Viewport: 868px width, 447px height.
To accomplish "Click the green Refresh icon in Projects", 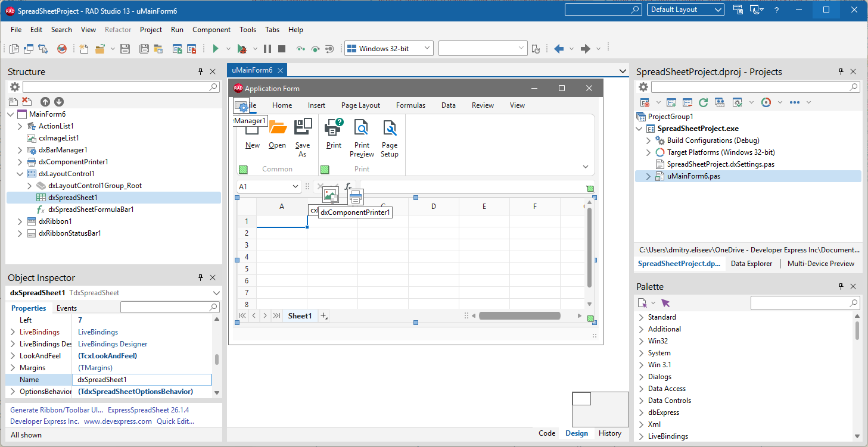I will 703,102.
